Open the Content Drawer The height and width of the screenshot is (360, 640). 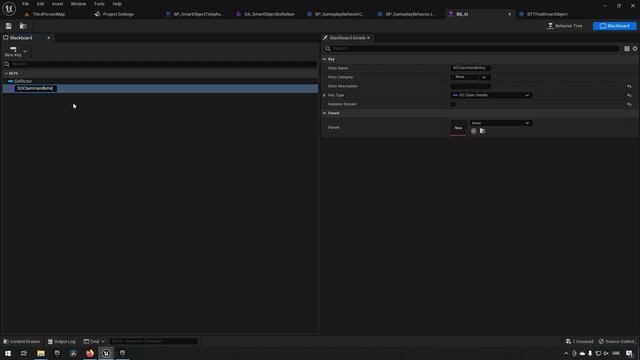[22, 341]
